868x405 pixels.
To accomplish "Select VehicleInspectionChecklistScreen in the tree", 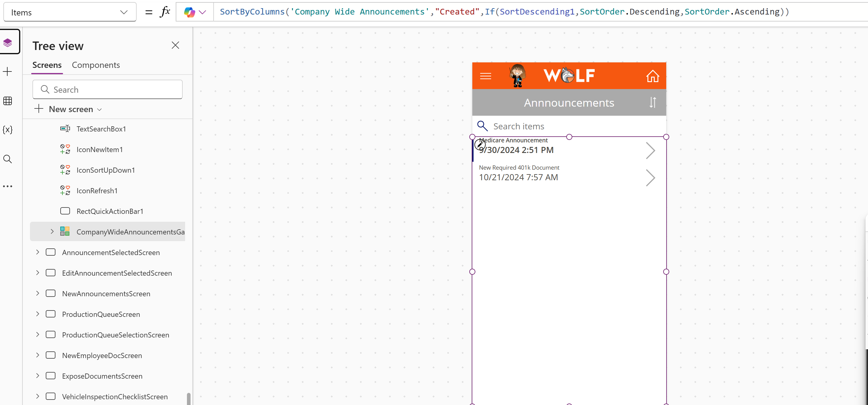I will coord(115,397).
